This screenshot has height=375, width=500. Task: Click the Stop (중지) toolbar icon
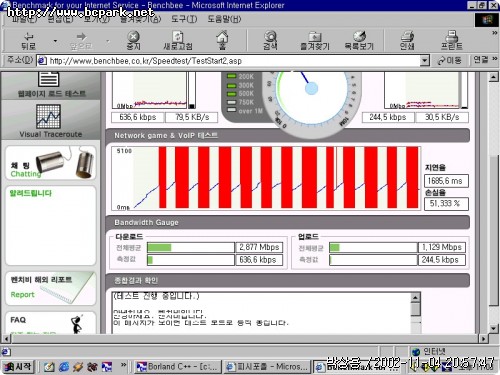coord(133,40)
